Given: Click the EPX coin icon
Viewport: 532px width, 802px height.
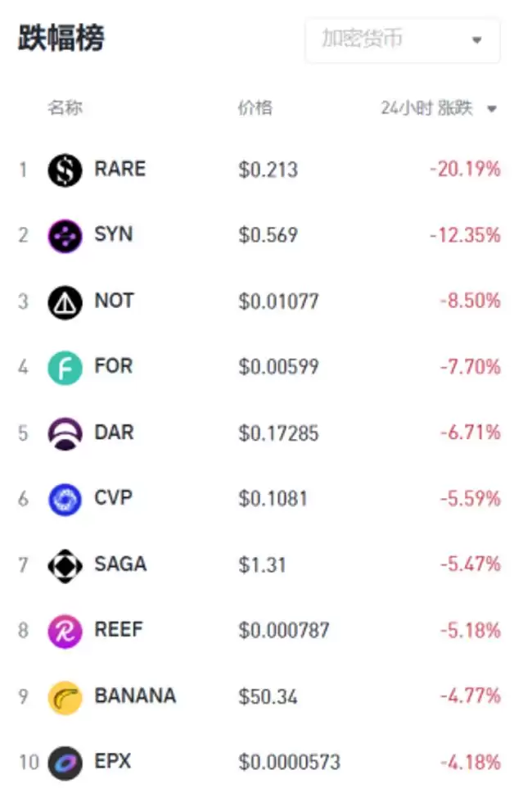Looking at the screenshot, I should tap(65, 763).
